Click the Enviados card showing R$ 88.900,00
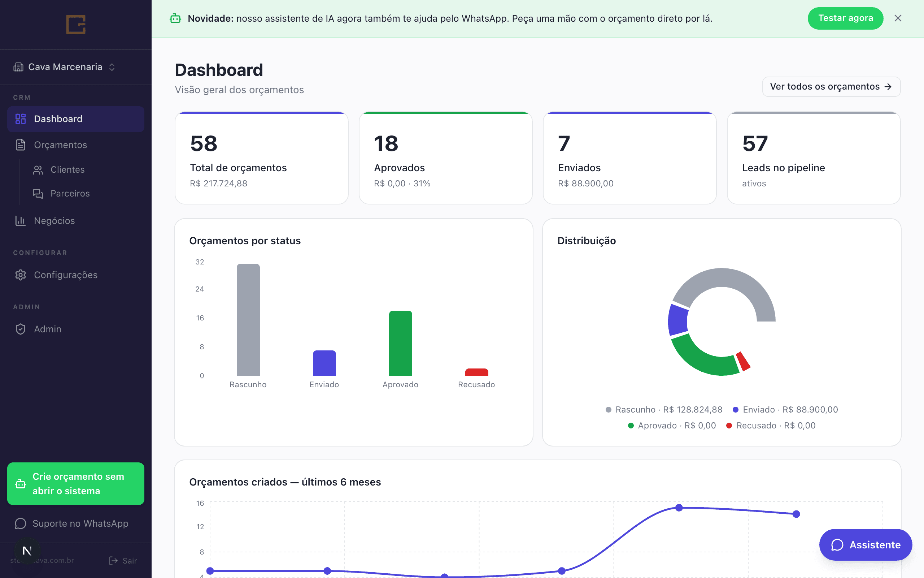924x578 pixels. point(629,158)
